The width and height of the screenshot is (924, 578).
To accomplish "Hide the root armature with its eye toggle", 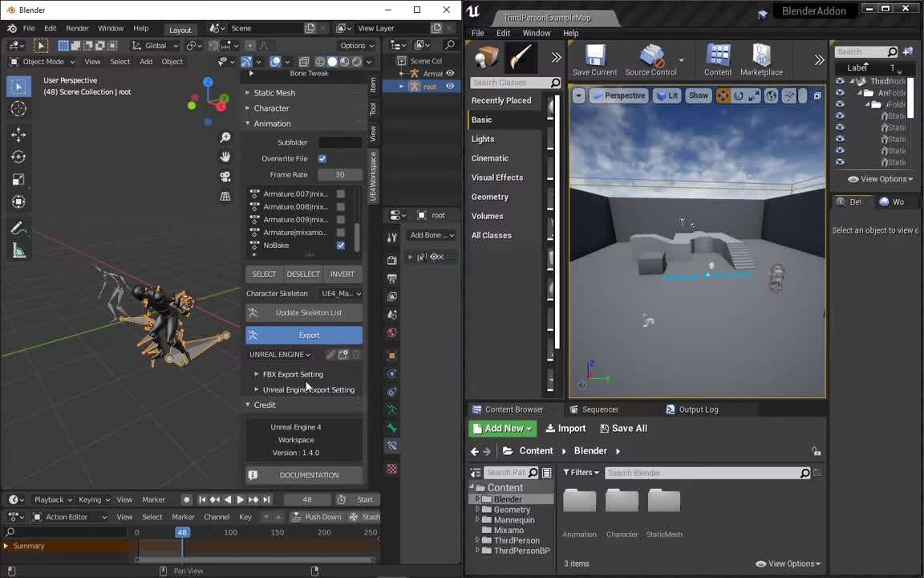I will tap(450, 87).
